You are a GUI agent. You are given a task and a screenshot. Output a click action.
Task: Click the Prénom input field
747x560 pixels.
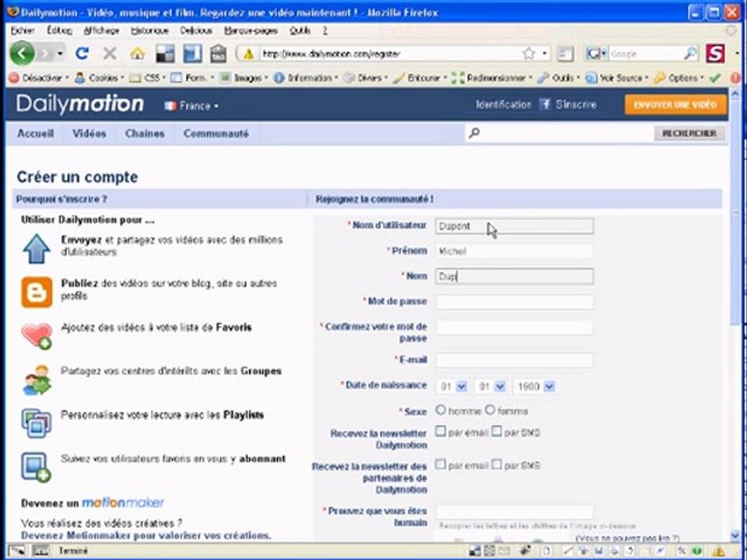pos(514,251)
